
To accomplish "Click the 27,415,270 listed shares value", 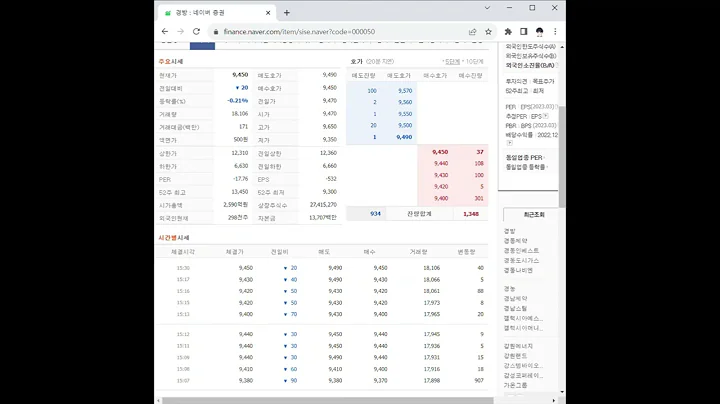I will 323,205.
